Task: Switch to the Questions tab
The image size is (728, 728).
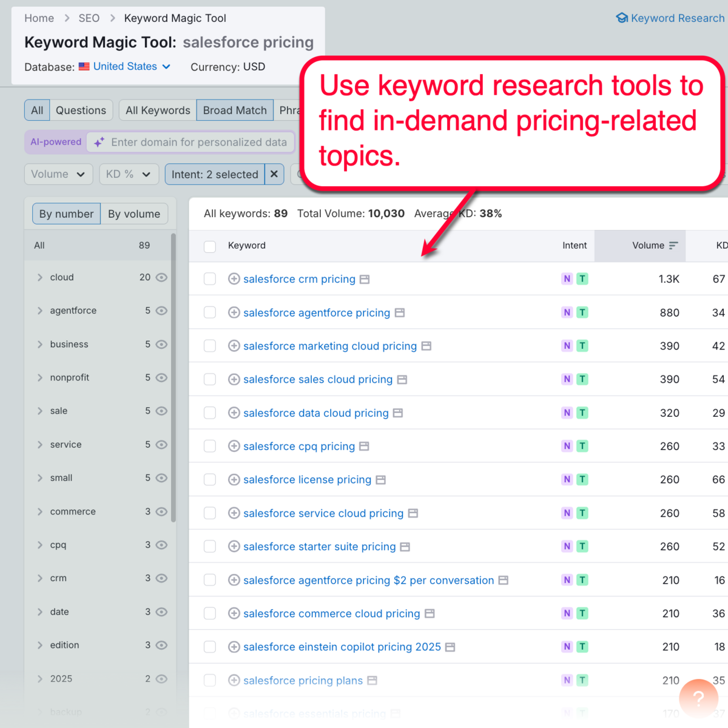Action: click(81, 110)
